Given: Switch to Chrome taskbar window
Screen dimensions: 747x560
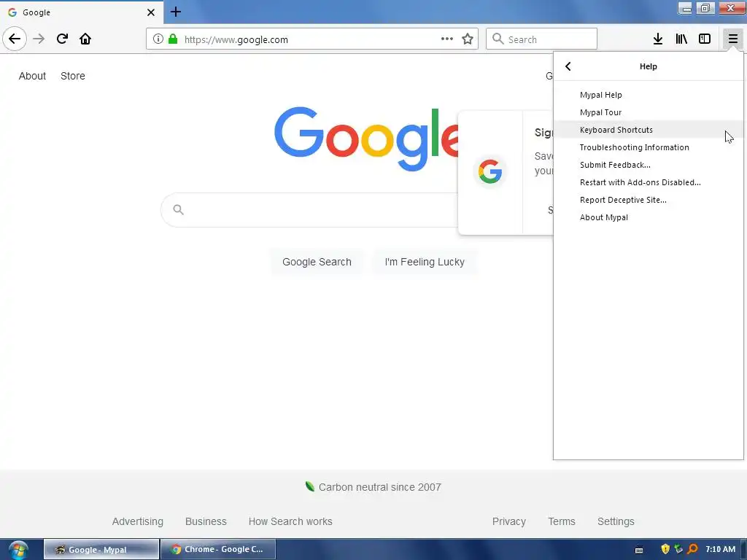Looking at the screenshot, I should [x=218, y=549].
